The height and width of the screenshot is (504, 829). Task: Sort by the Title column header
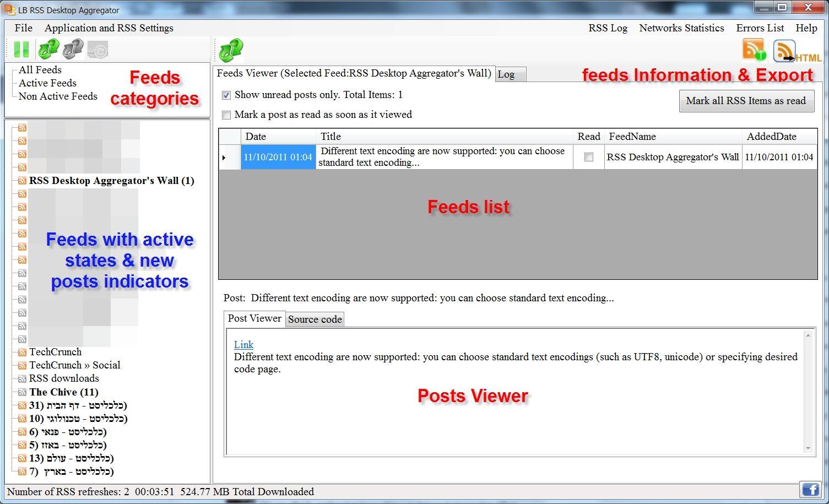click(445, 137)
